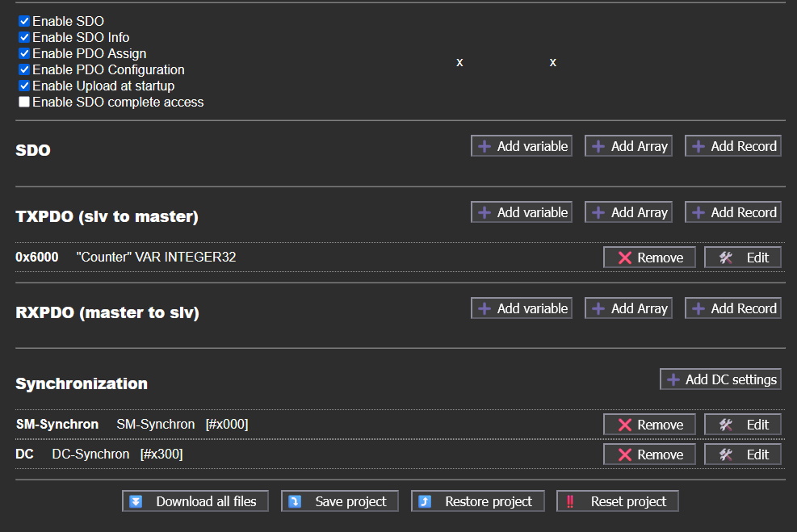Click the restore icon on Restore project
This screenshot has width=797, height=532.
click(426, 501)
